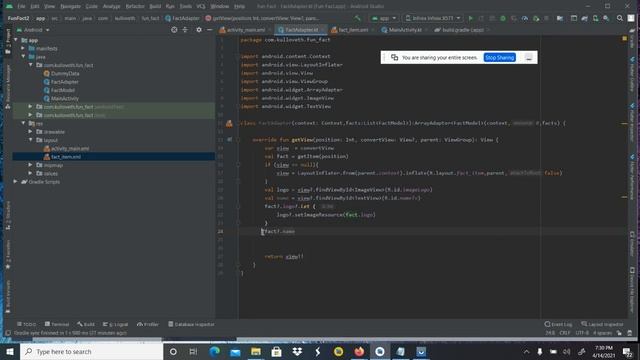Select MainActivity in project tree

[61, 98]
